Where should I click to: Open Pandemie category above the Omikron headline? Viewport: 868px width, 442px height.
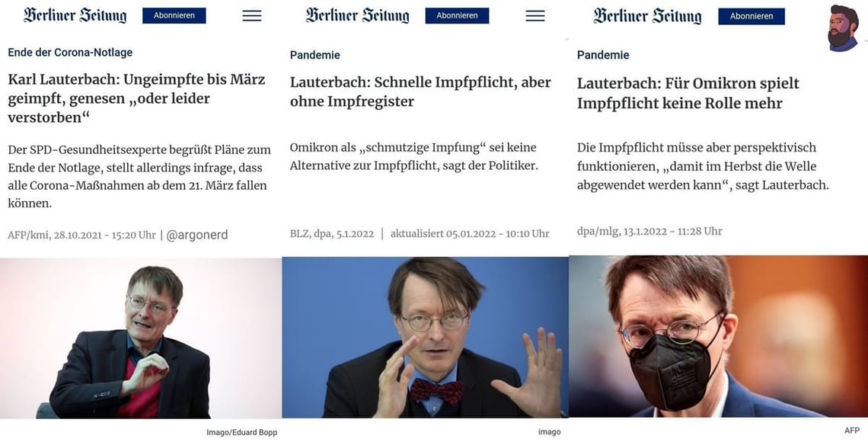(x=603, y=55)
